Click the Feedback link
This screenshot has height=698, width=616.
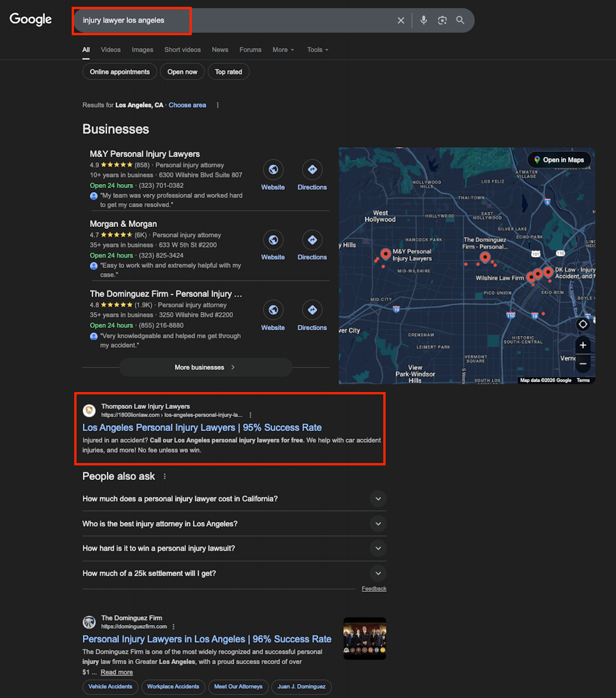[374, 589]
